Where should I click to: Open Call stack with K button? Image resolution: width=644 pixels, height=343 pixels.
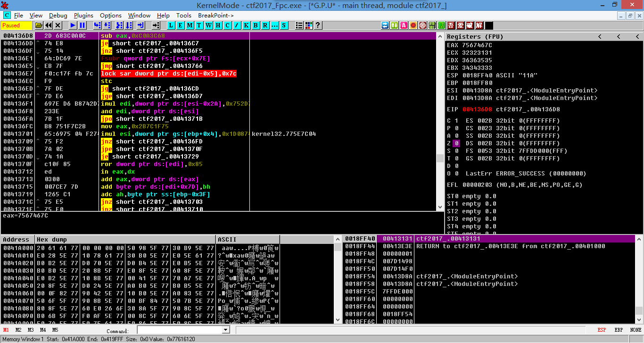[x=246, y=25]
